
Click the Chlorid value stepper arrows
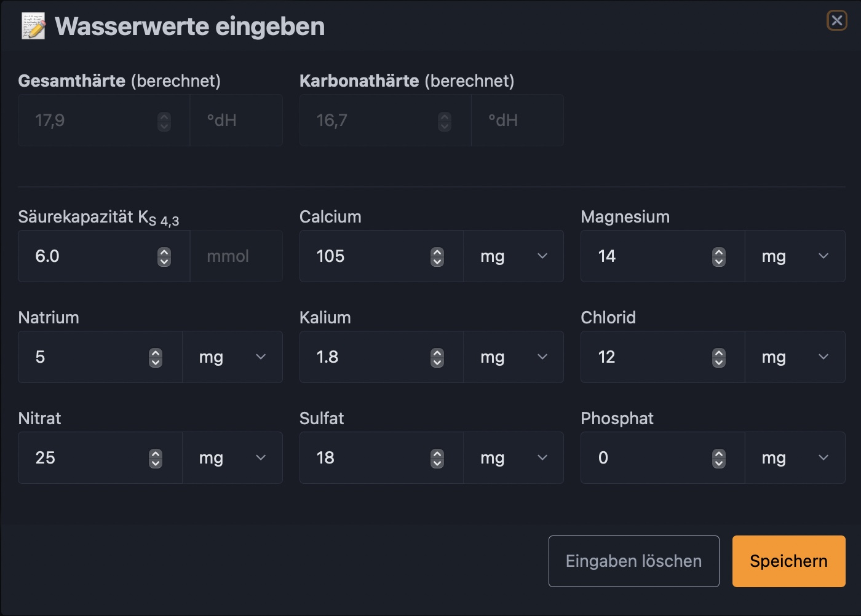718,358
